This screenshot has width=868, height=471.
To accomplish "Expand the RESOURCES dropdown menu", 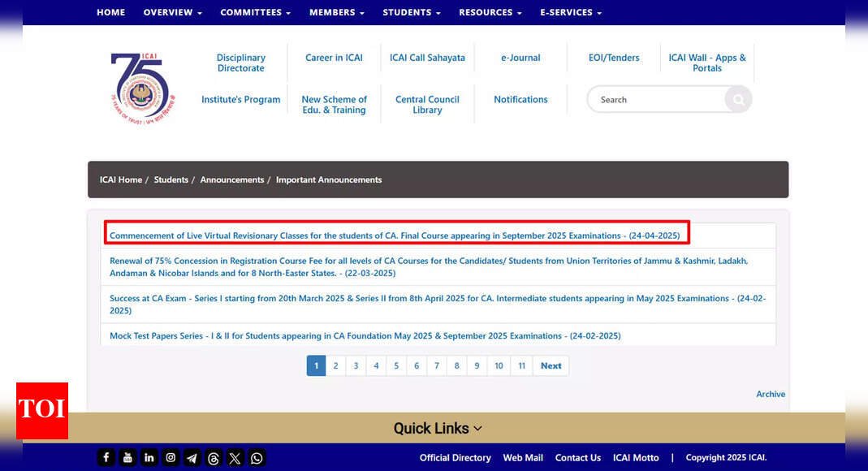I will point(490,12).
